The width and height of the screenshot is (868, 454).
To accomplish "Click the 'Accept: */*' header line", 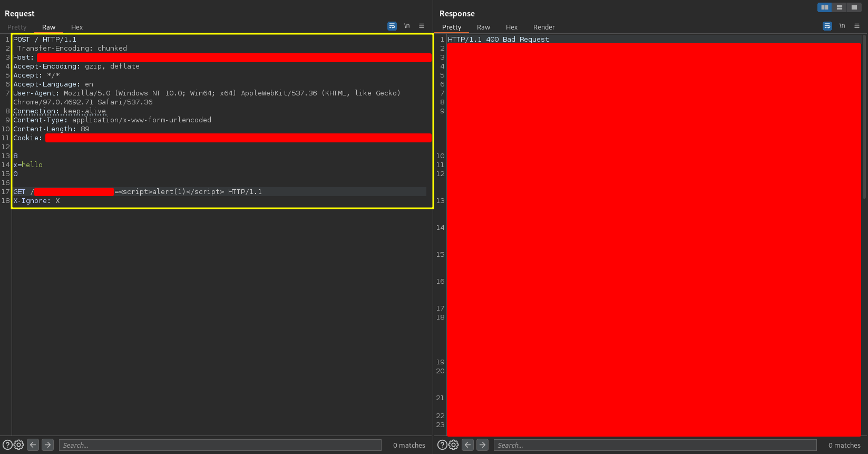I will click(x=36, y=75).
